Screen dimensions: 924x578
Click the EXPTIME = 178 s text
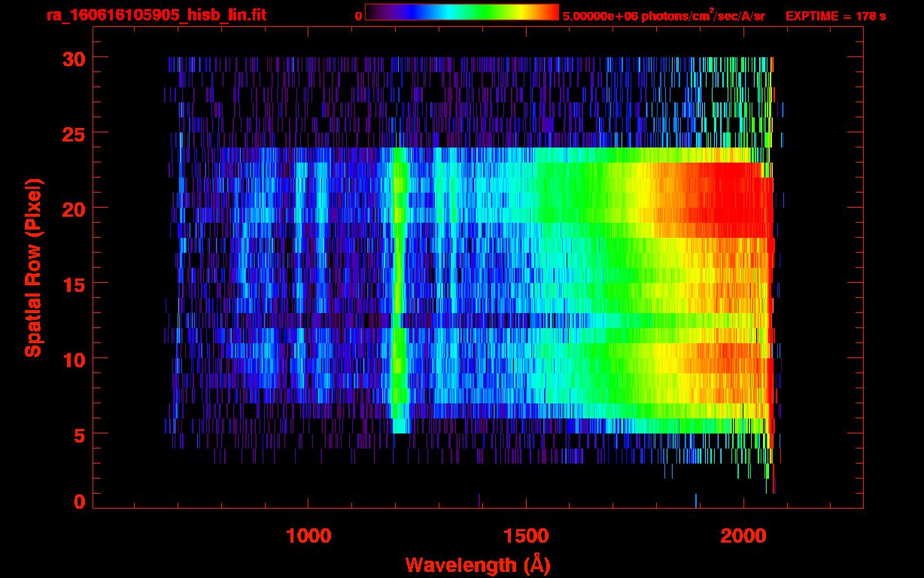pyautogui.click(x=835, y=16)
